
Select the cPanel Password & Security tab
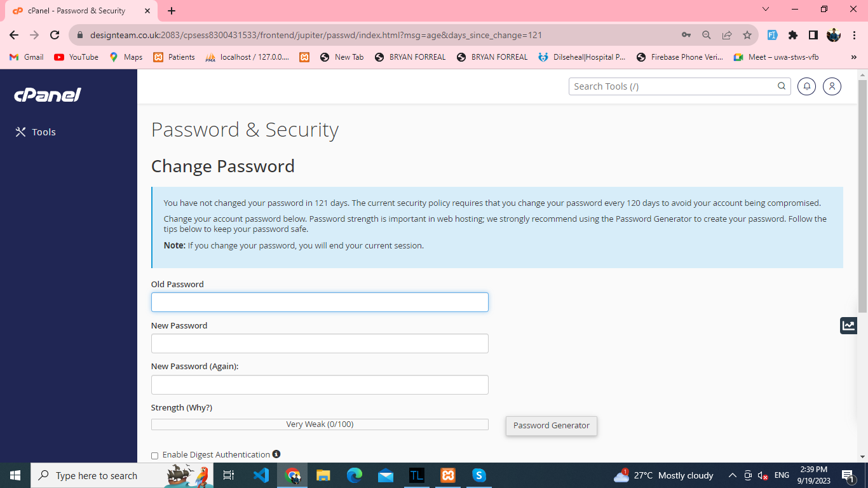(77, 11)
